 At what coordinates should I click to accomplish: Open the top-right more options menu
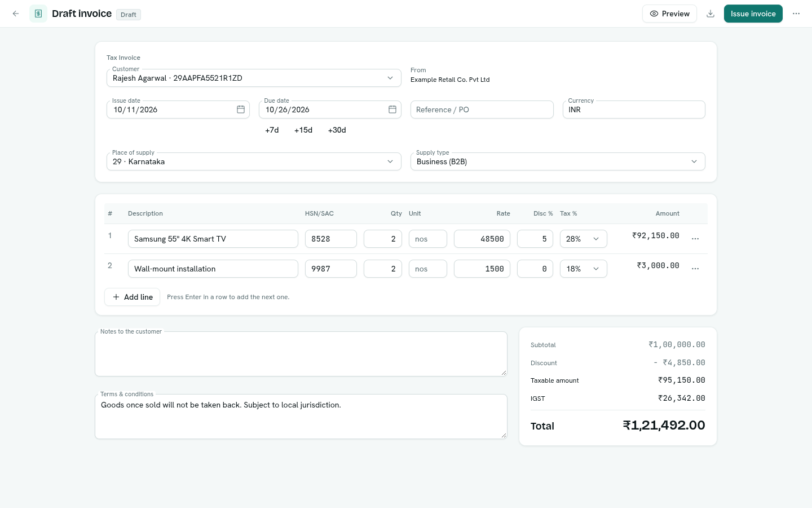(796, 14)
